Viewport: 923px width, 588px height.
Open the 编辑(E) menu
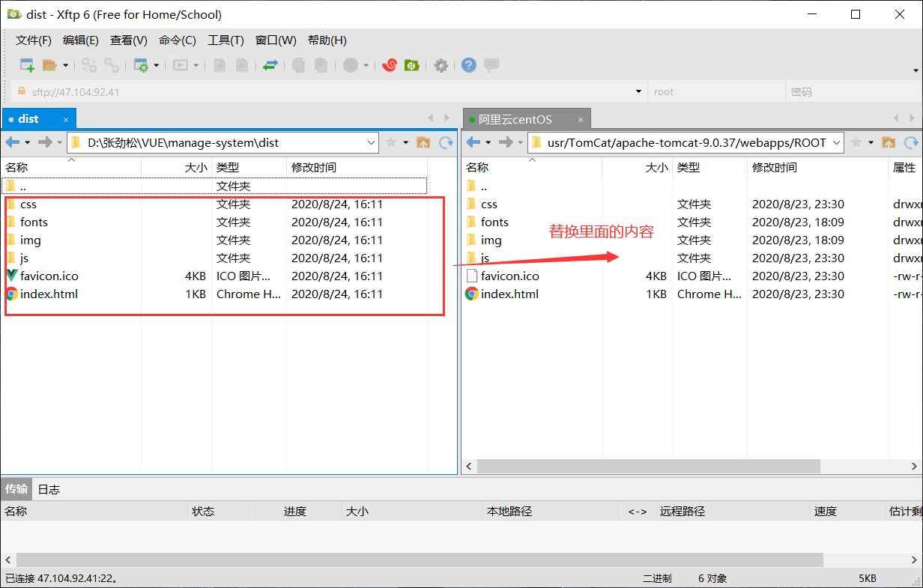[81, 40]
